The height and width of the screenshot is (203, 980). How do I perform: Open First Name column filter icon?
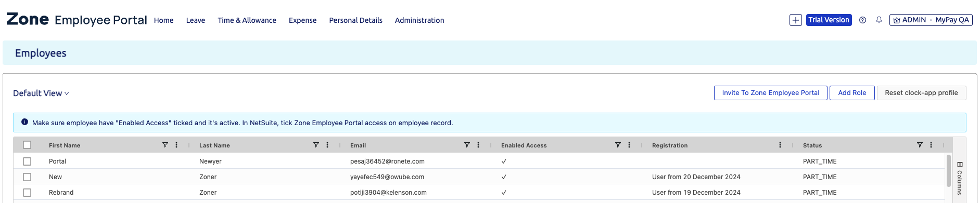point(165,145)
